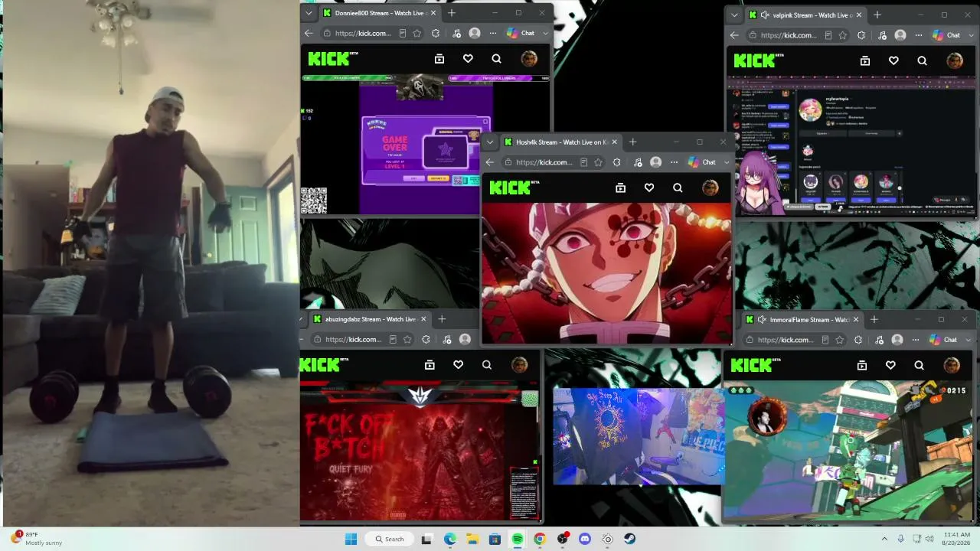Open the user avatar in valpink Kick header
The height and width of the screenshot is (551, 980).
pyautogui.click(x=955, y=60)
